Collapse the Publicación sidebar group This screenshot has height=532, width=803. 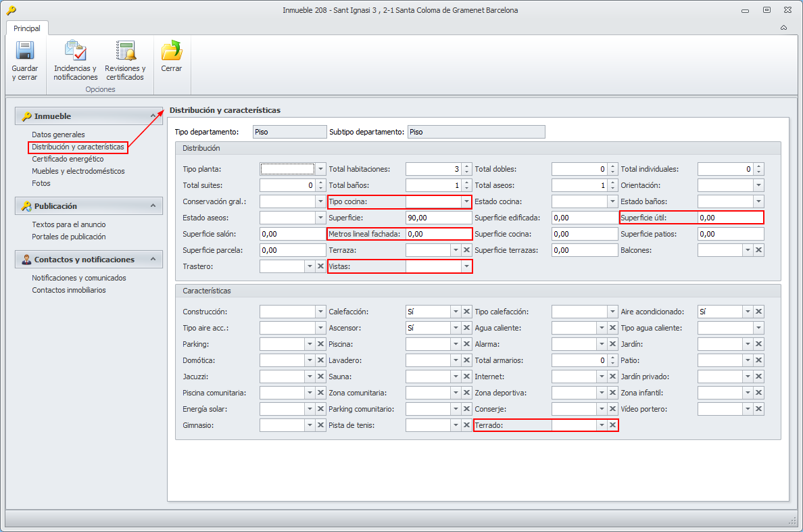click(153, 206)
